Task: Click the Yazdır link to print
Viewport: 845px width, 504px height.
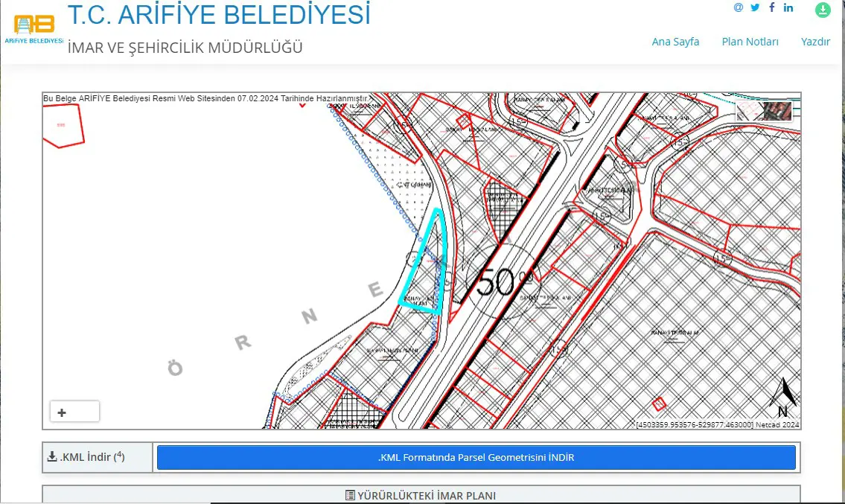Action: (x=815, y=42)
